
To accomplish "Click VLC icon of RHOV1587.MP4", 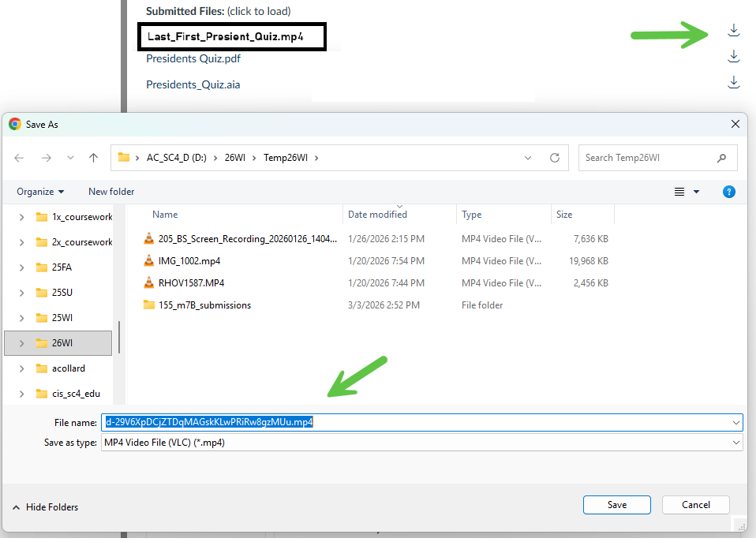I will click(149, 282).
